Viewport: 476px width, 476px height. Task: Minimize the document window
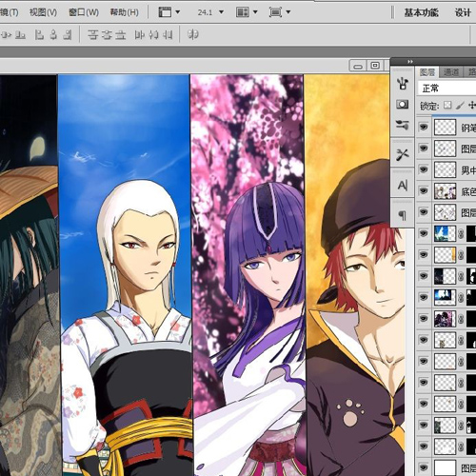[358, 66]
